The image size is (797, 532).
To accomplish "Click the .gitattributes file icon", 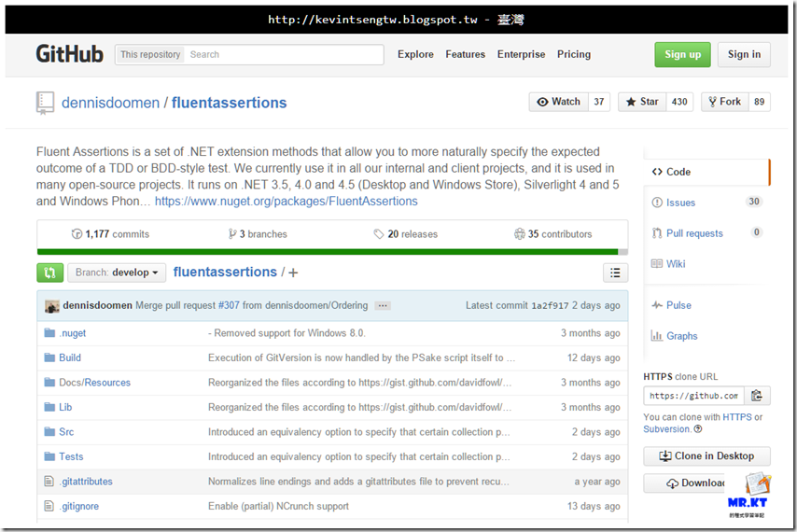I will (49, 481).
